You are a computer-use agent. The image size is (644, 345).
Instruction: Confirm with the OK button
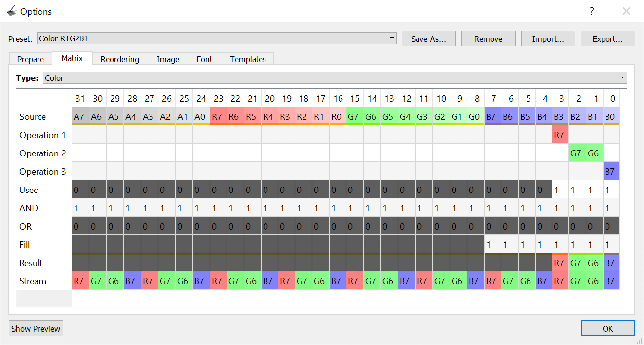(607, 329)
